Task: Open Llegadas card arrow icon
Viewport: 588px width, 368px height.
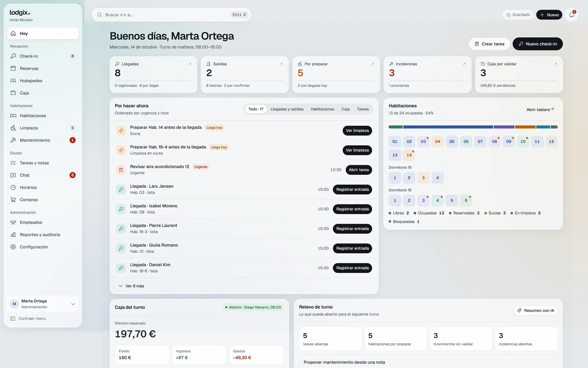Action: (190, 64)
